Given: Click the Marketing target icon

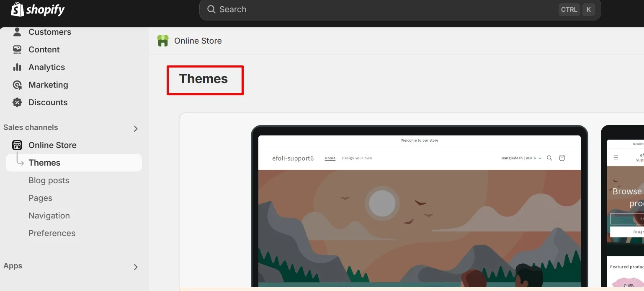Looking at the screenshot, I should click(x=17, y=85).
